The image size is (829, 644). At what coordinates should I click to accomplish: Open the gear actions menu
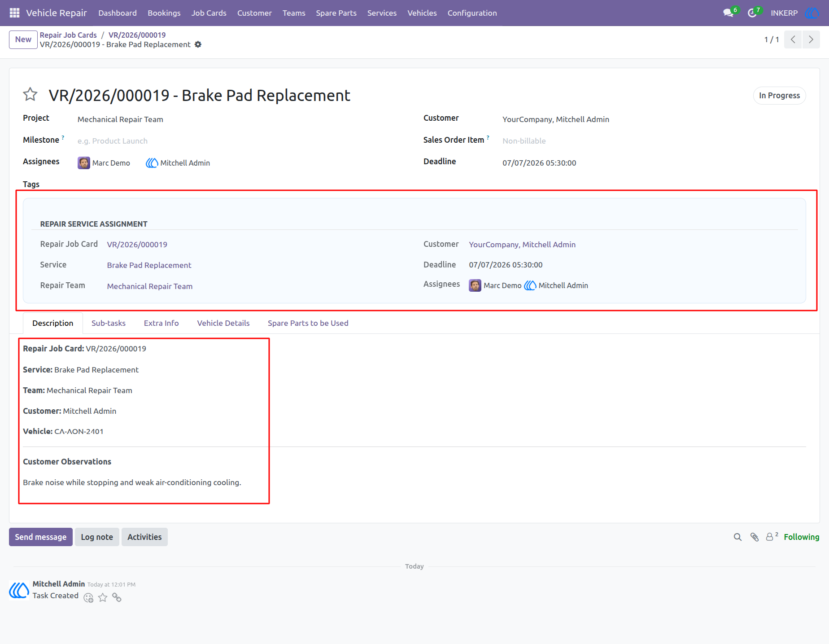point(198,44)
